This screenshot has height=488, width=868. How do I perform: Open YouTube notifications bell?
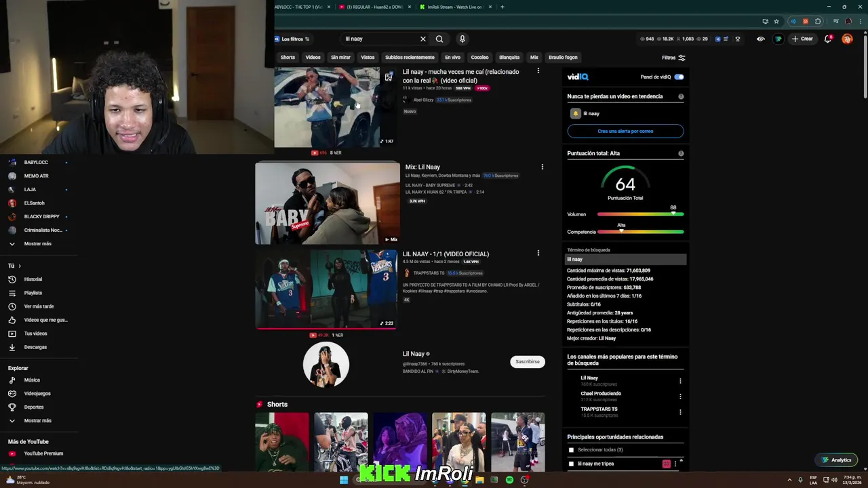827,39
